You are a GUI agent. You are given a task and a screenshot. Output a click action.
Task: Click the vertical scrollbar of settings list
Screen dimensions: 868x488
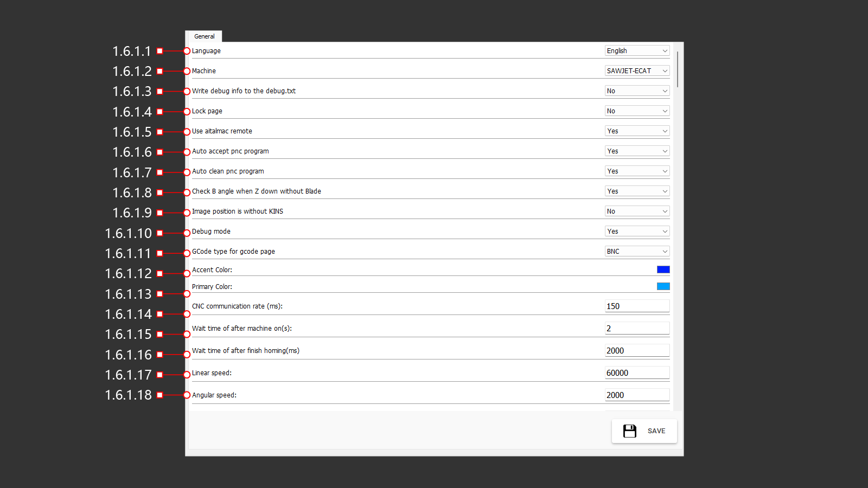(x=678, y=69)
